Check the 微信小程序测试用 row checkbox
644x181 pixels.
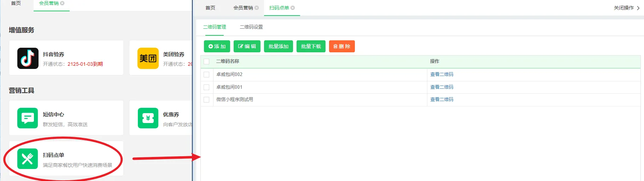pos(207,100)
